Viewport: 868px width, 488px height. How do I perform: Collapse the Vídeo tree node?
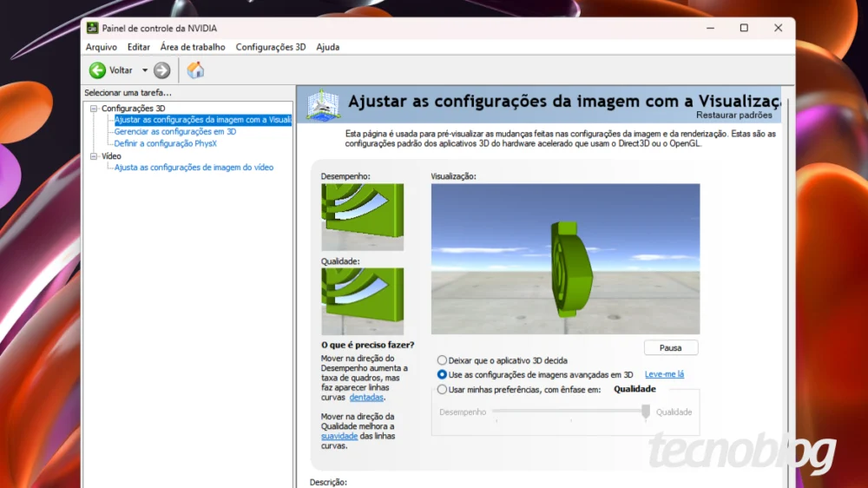(94, 156)
